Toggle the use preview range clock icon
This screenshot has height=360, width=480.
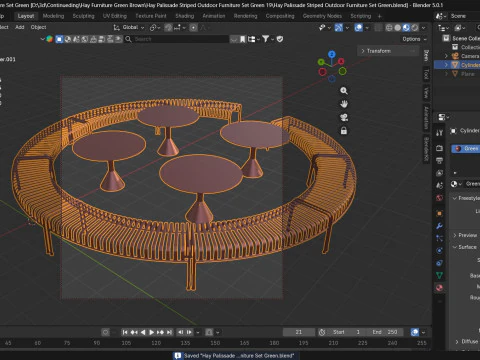[322, 332]
